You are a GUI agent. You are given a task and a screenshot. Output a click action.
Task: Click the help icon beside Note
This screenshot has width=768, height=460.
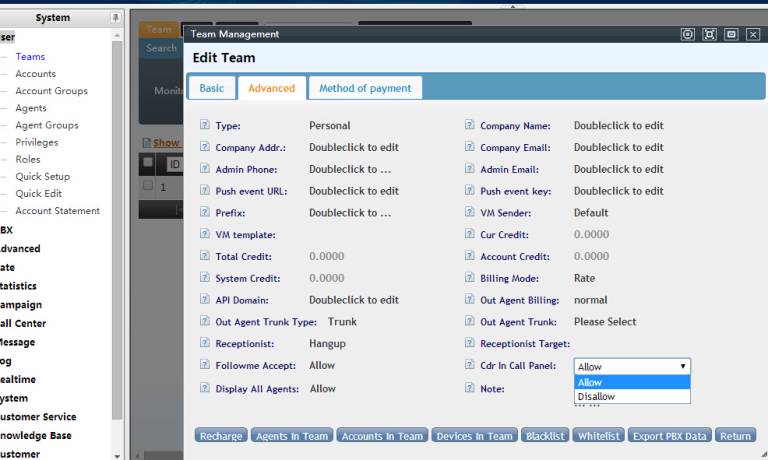click(470, 388)
